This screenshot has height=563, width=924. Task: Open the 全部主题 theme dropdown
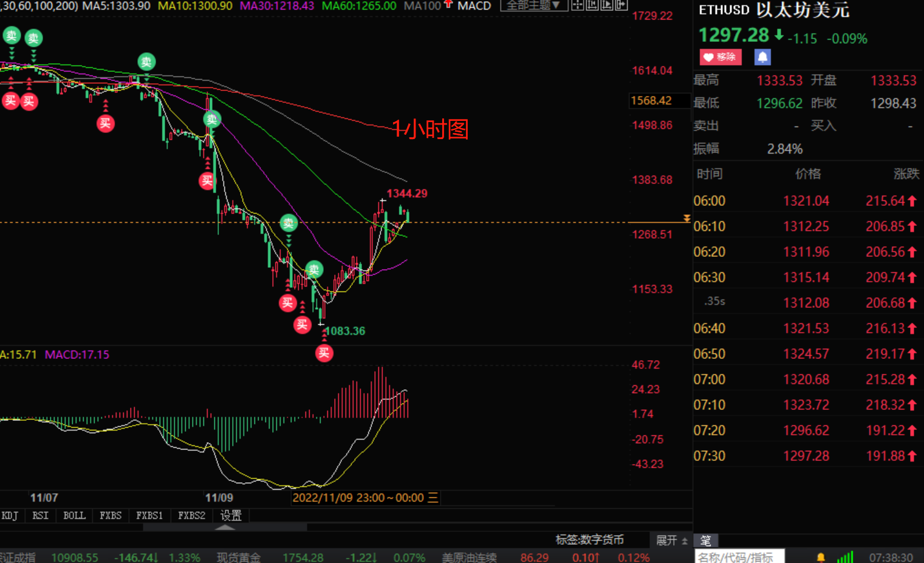534,5
